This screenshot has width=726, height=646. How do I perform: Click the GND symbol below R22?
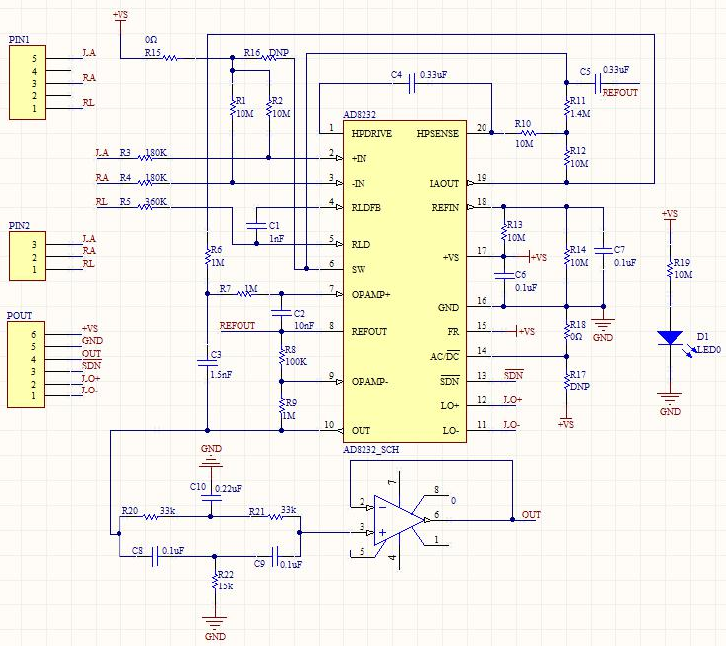(x=215, y=622)
